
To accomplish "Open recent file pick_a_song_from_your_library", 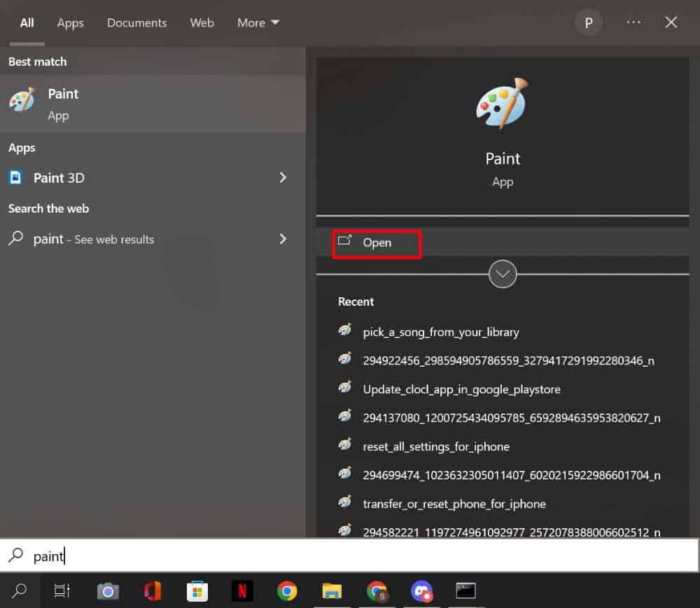I will point(441,332).
